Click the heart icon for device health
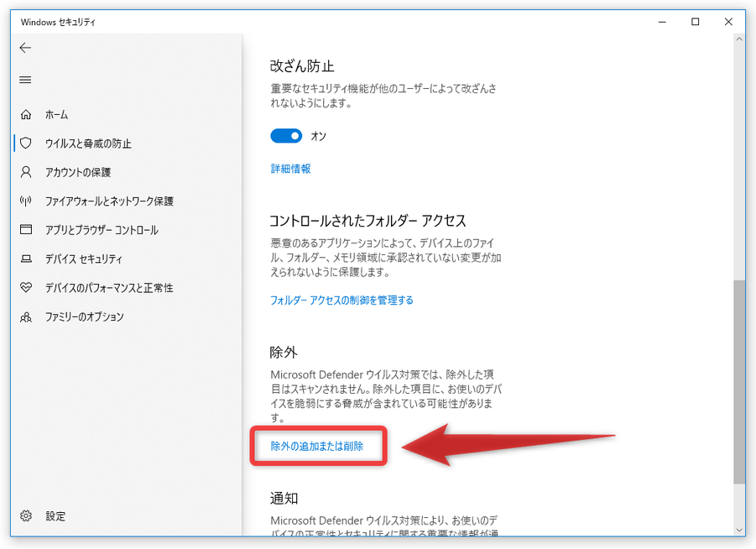 point(26,288)
